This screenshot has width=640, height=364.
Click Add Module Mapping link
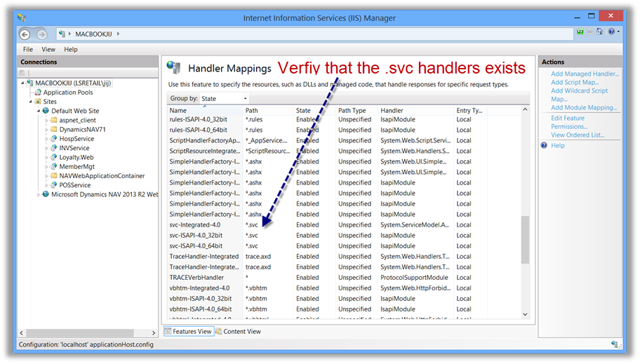click(x=584, y=107)
